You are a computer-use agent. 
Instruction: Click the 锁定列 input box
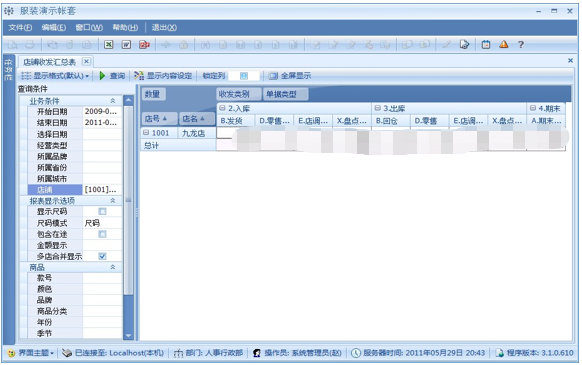pos(244,76)
